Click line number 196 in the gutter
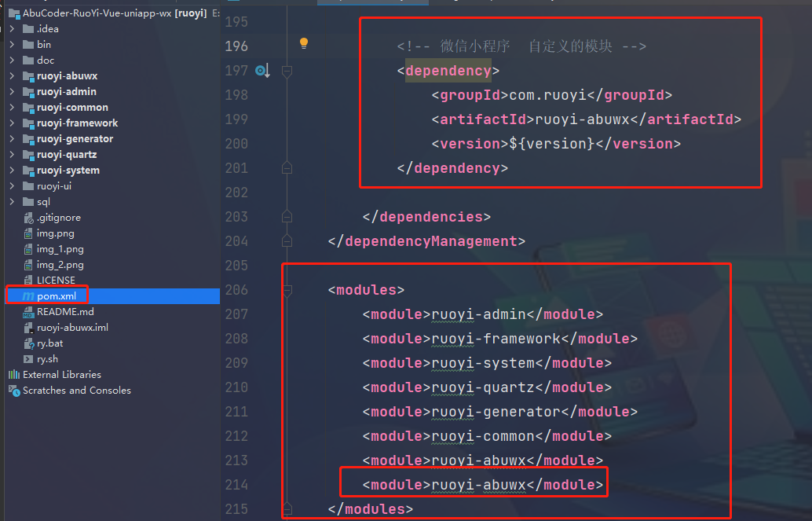The image size is (812, 521). 236,46
